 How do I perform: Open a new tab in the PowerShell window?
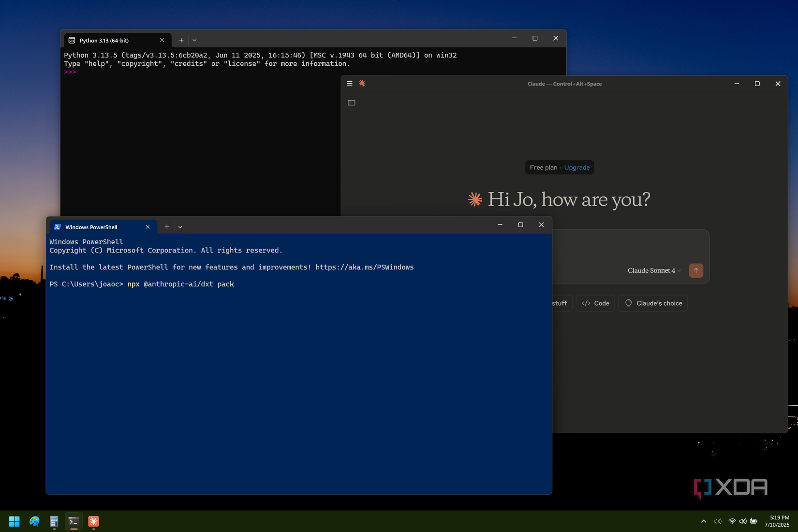click(x=166, y=226)
